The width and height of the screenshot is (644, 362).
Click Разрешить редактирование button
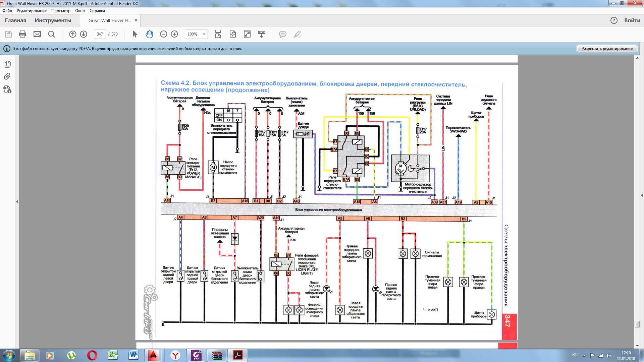[607, 49]
